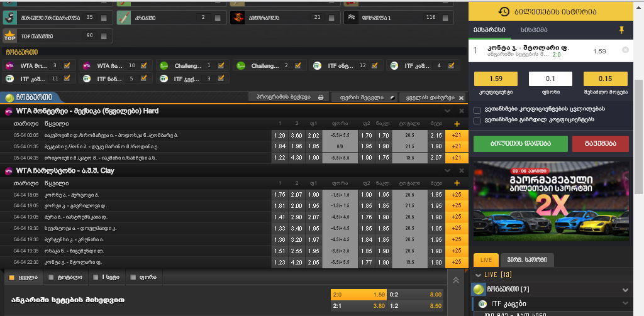The image size is (644, 316).
Task: Expand +21 markets for the 05-04 00:05 match
Action: [457, 136]
